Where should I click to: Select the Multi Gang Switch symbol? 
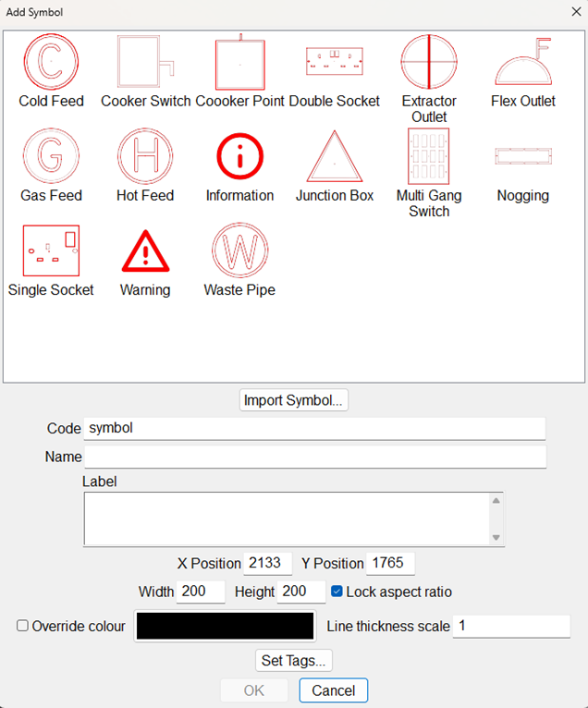point(429,157)
